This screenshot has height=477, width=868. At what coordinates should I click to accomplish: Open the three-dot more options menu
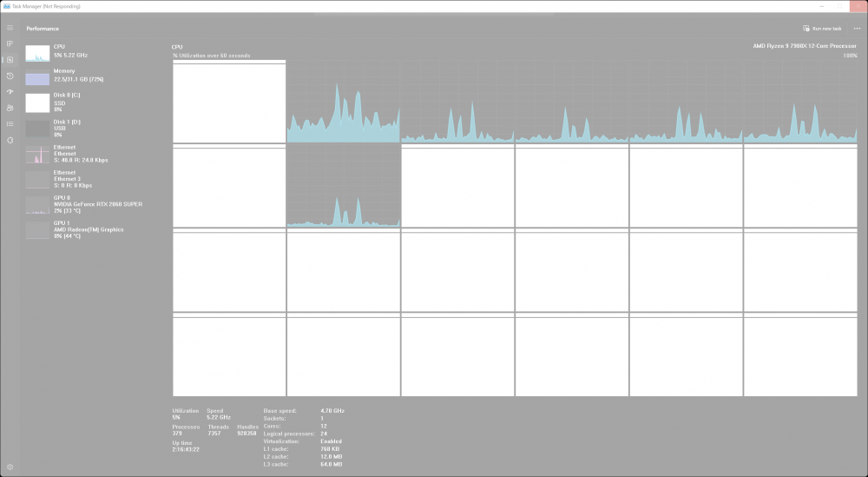point(857,29)
